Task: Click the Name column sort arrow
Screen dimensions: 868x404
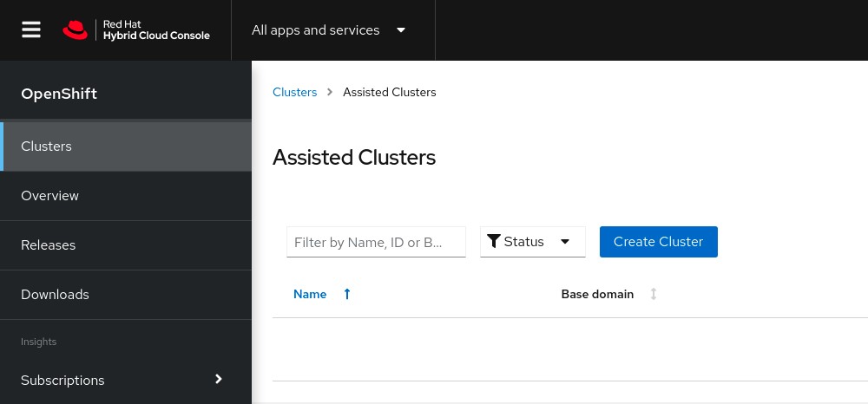Action: click(347, 294)
